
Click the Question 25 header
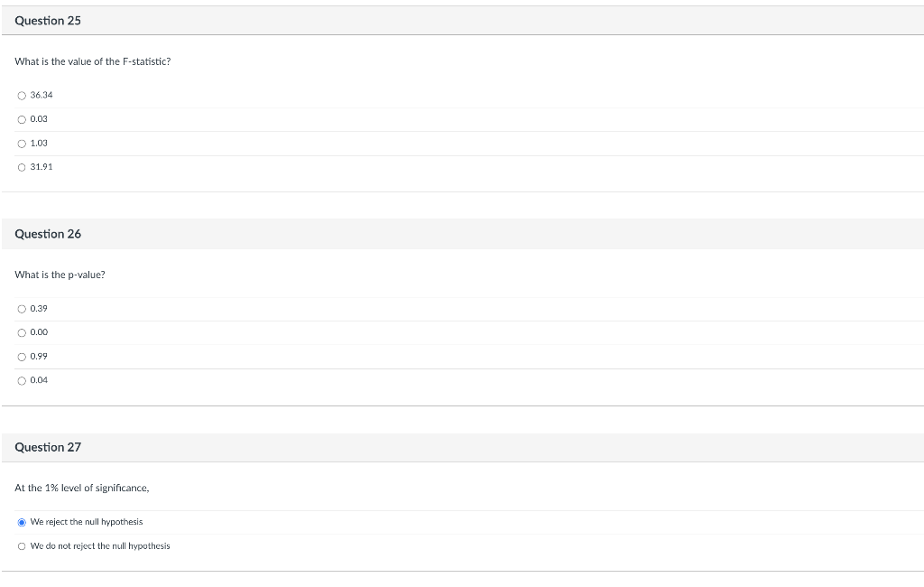[x=48, y=20]
